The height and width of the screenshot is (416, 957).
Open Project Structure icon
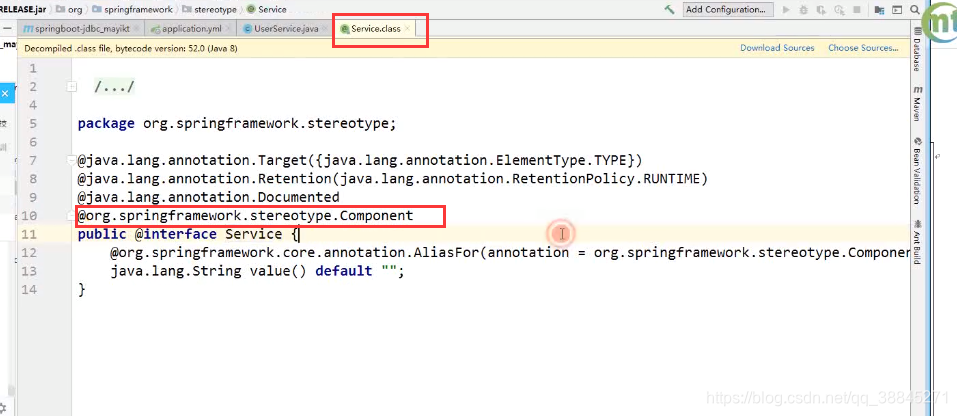[x=879, y=10]
